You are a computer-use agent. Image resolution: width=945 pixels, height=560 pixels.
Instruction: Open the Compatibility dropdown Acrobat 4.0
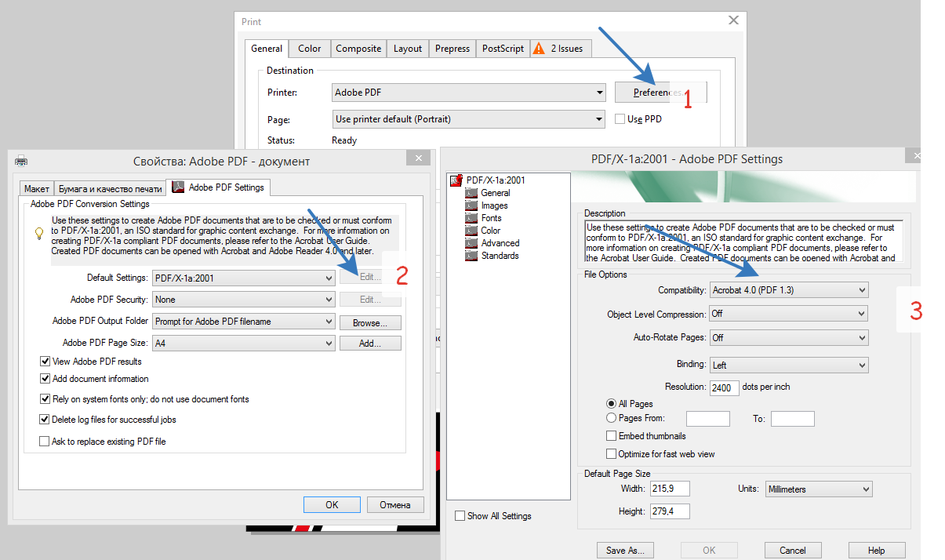click(x=789, y=290)
